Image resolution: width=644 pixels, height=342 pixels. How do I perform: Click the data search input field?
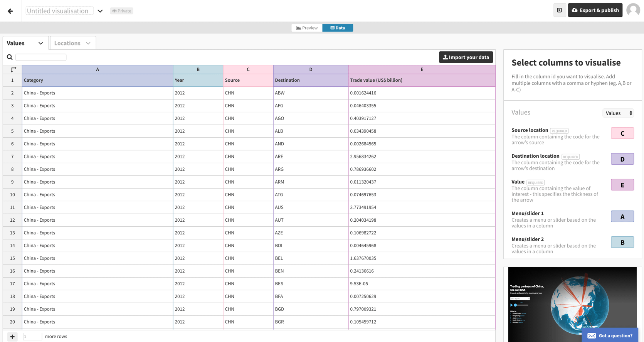pyautogui.click(x=41, y=57)
